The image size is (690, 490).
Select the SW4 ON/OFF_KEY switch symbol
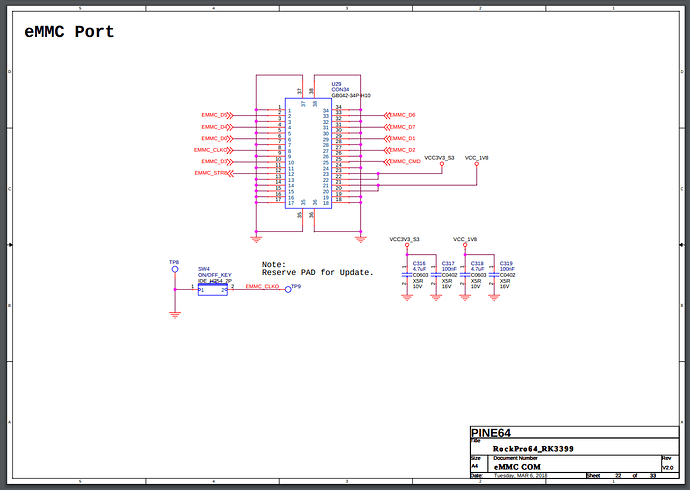pyautogui.click(x=213, y=290)
